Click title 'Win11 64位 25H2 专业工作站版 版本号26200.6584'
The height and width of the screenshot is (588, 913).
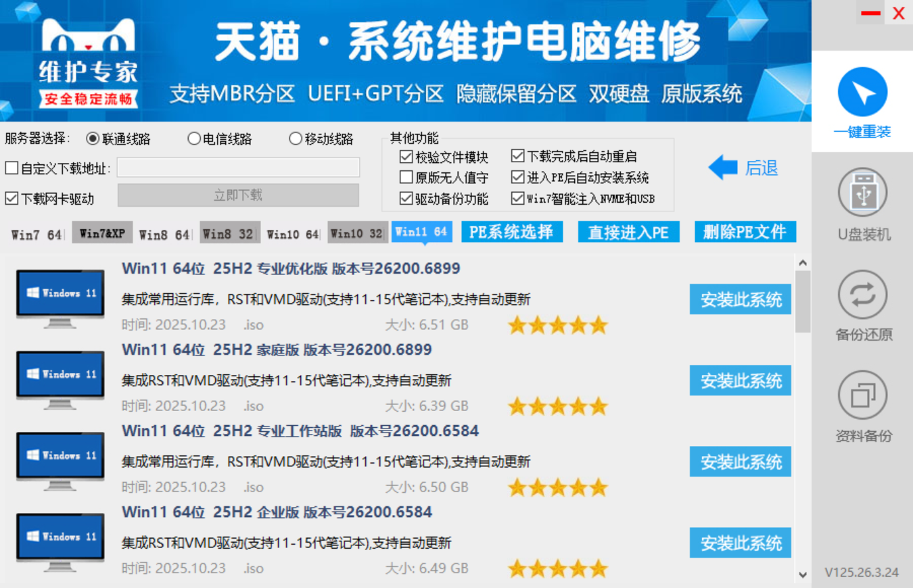300,431
